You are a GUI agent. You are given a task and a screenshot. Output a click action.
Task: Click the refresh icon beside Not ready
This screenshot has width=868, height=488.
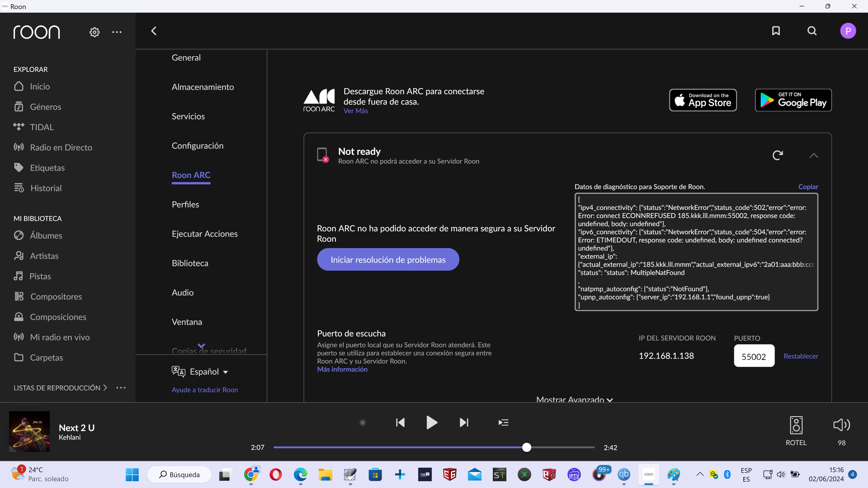coord(777,155)
